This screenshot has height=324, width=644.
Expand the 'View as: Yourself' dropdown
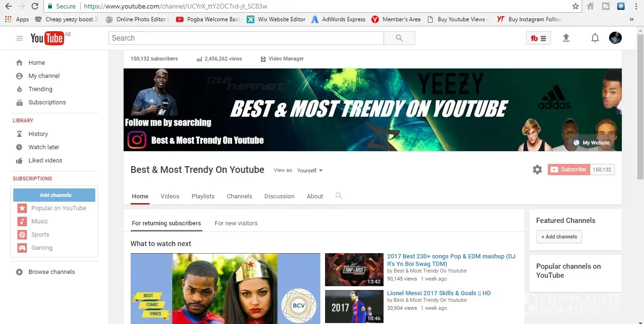tap(310, 171)
